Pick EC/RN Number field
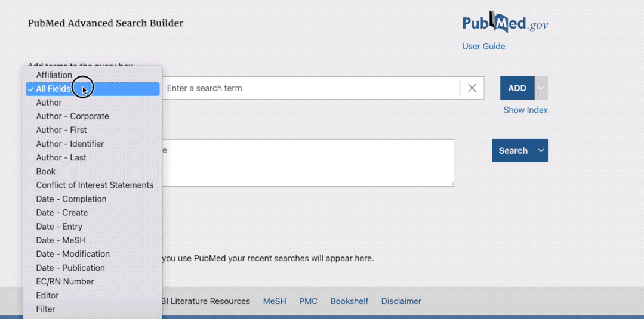This screenshot has width=644, height=319. pyautogui.click(x=93, y=281)
